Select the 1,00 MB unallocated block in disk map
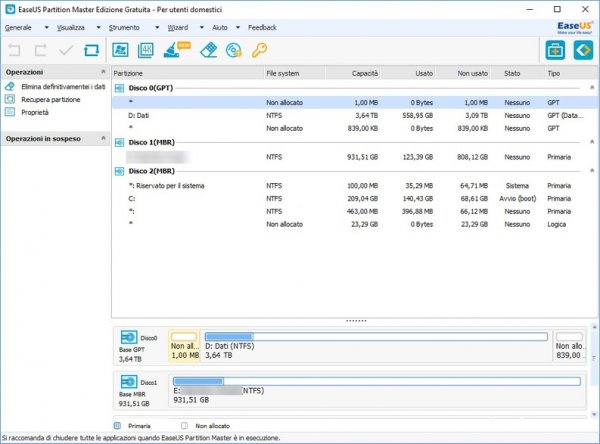Viewport: 600px width, 444px height. click(184, 346)
